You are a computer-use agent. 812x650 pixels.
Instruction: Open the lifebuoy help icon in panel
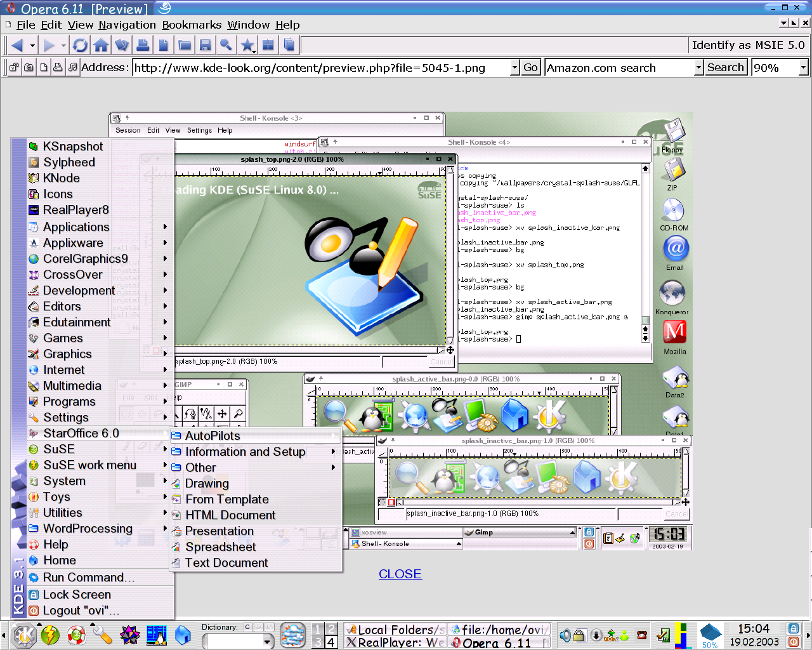[77, 635]
